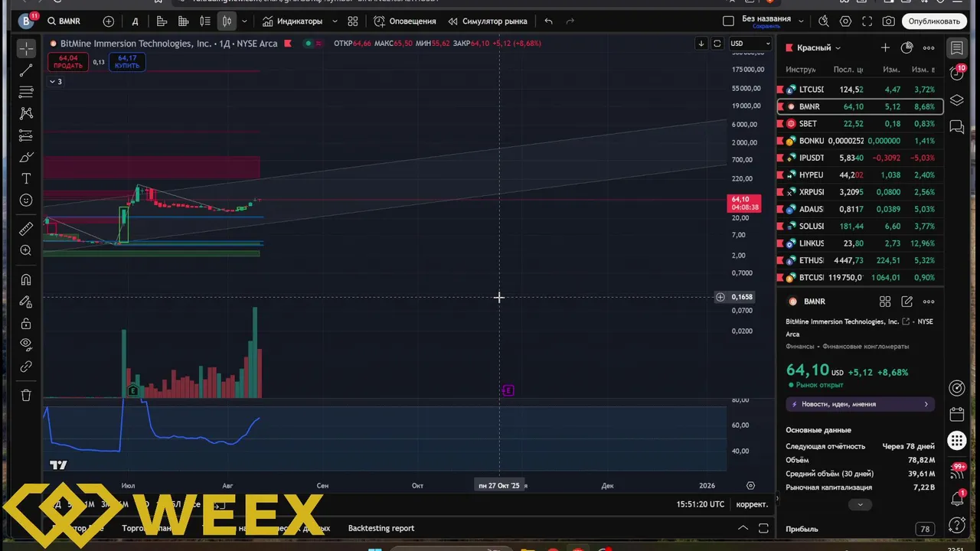The image size is (980, 551).
Task: Open indicator templates grid icon
Action: coord(353,21)
